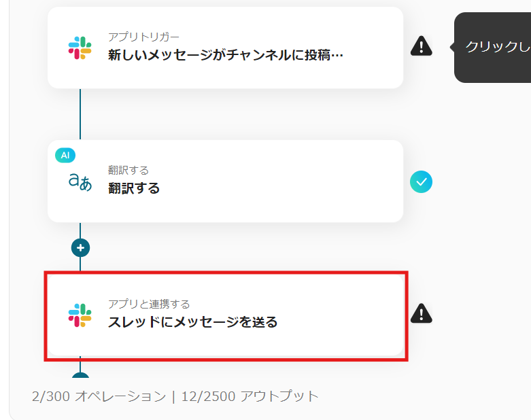Click the アプリと連携する label text
This screenshot has height=420, width=531.
149,304
